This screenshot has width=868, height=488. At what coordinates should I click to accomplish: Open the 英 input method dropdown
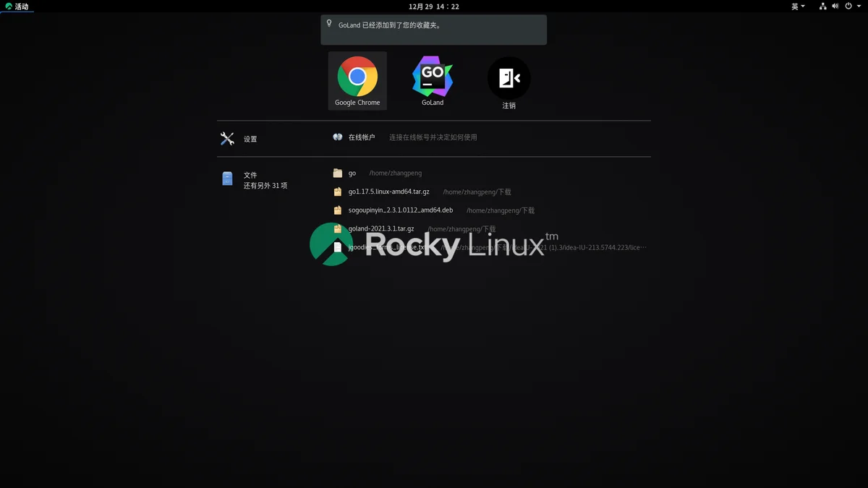(798, 7)
